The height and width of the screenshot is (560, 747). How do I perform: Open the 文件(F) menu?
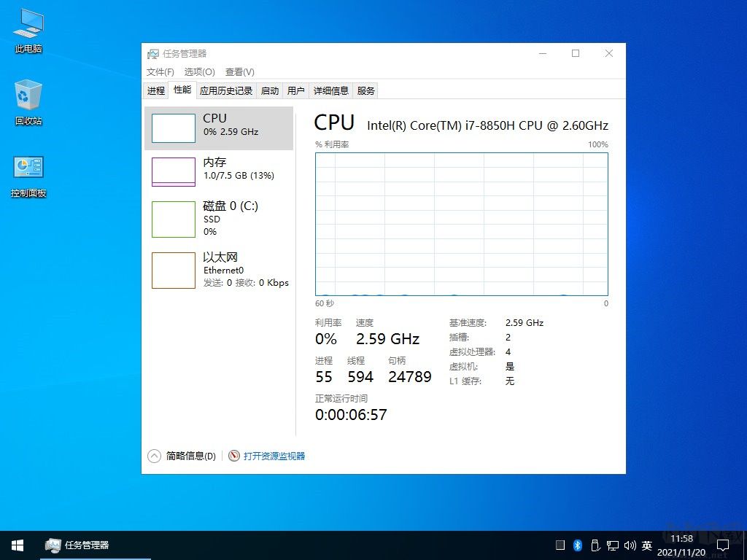[x=159, y=71]
